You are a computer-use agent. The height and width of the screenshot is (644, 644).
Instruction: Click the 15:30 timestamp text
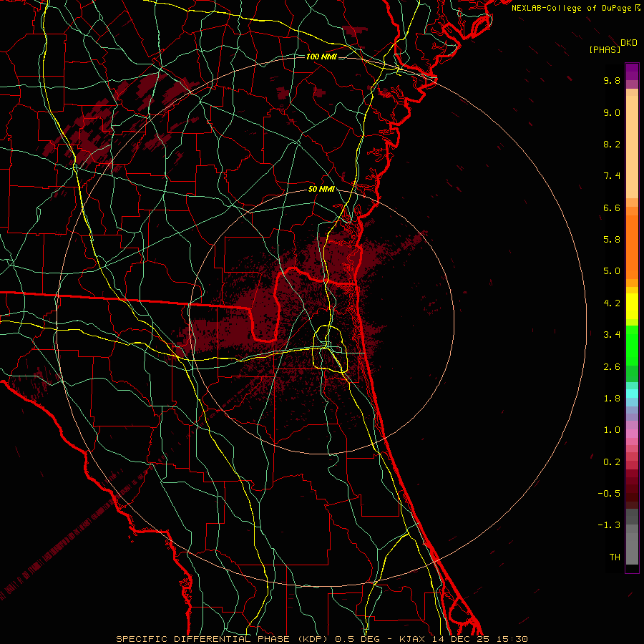tap(511, 639)
